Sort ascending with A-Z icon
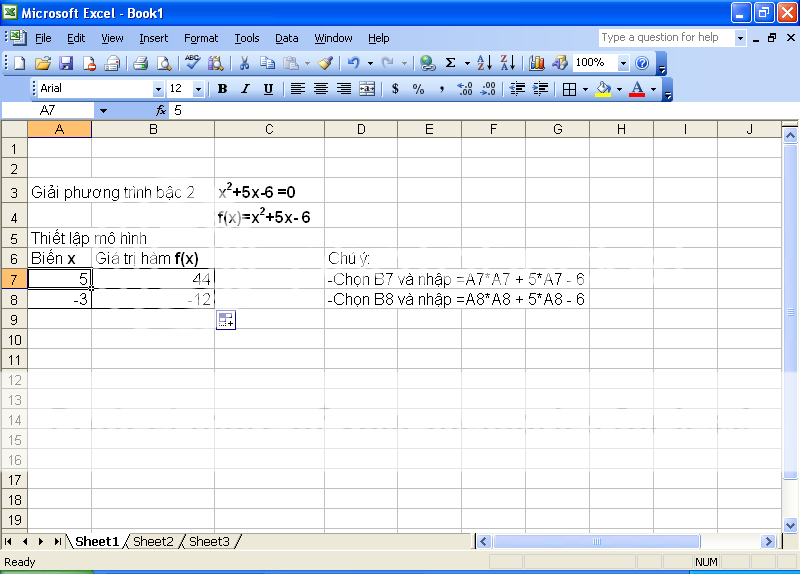Viewport: 800px width, 574px height. point(483,63)
